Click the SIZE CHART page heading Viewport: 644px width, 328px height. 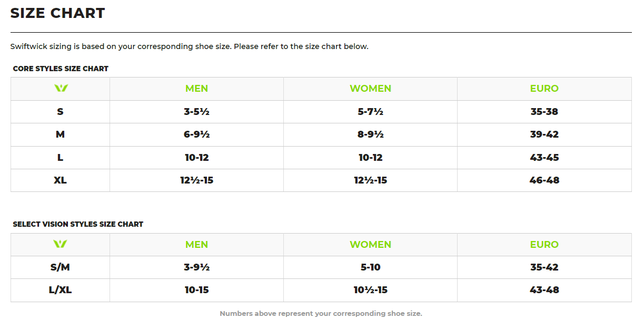[x=58, y=13]
